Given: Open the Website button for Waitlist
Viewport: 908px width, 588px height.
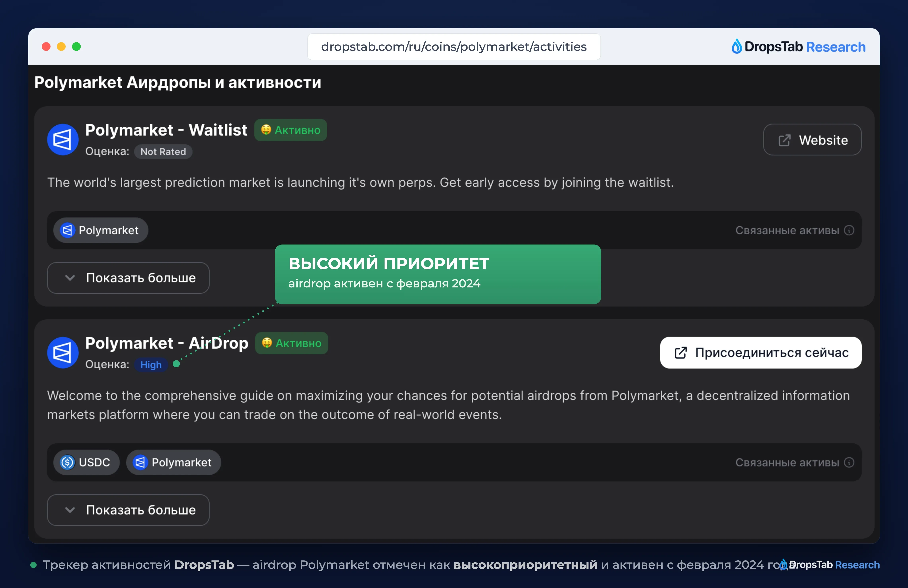Looking at the screenshot, I should [812, 140].
